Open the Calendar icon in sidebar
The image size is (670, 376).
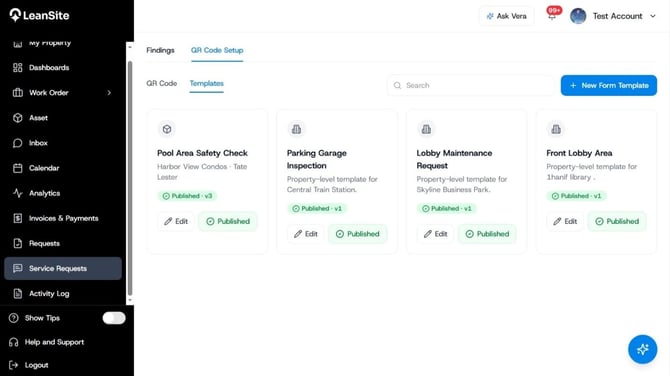(x=18, y=168)
